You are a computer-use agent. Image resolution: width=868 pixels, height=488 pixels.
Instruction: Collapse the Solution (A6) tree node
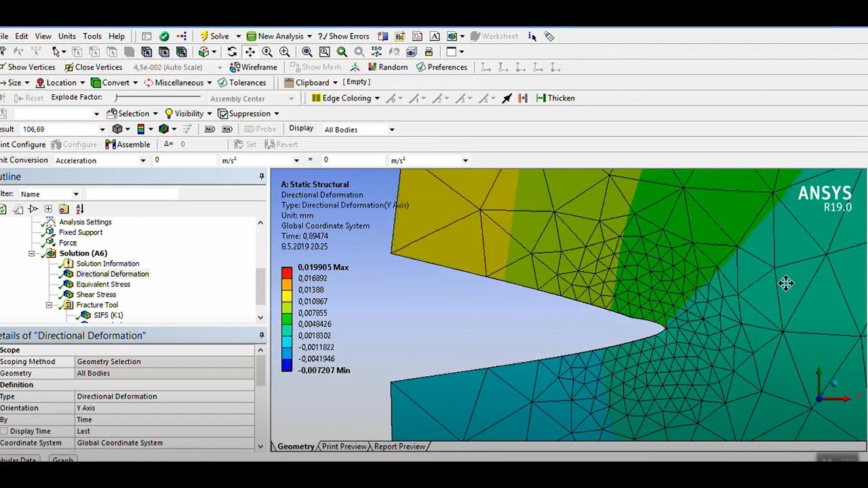click(31, 253)
